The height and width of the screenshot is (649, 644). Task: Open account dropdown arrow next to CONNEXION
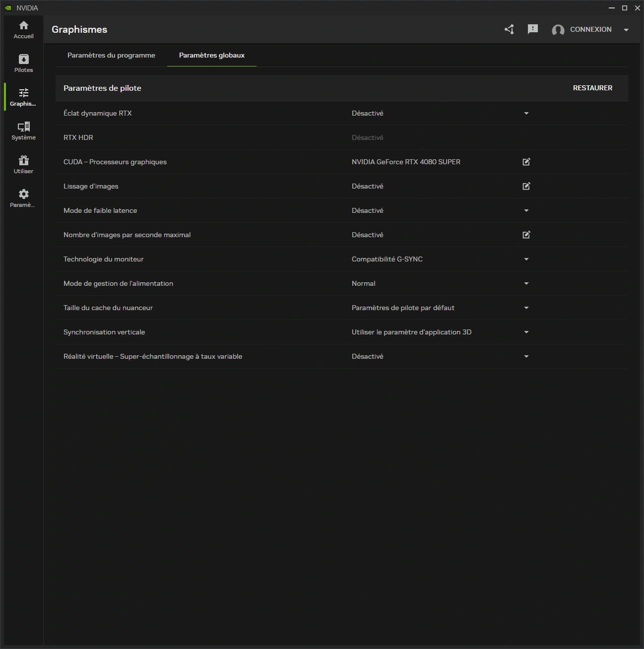pos(626,30)
